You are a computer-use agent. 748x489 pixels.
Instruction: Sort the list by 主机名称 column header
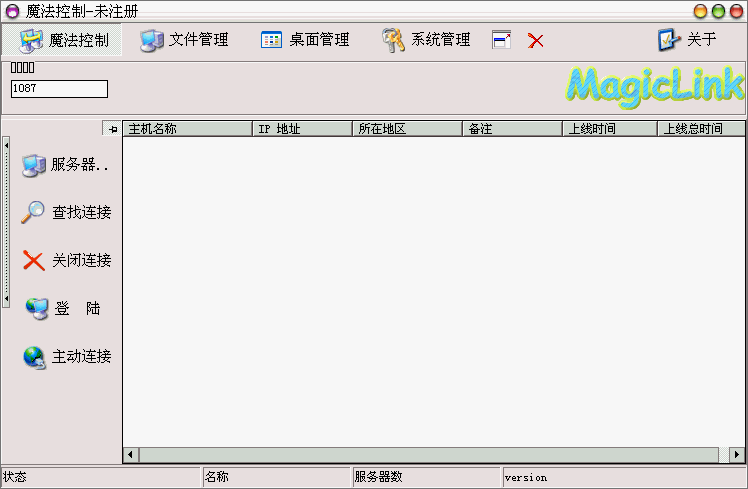[186, 129]
